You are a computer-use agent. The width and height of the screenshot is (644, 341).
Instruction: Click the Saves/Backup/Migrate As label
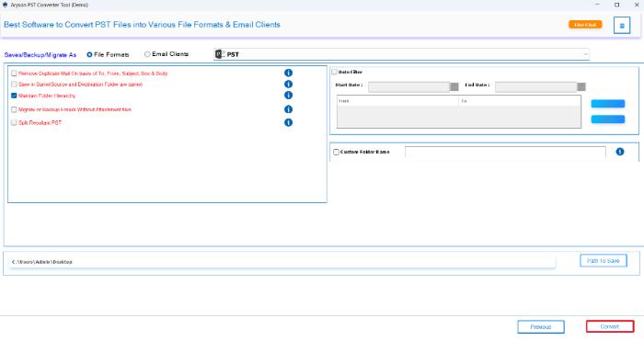(x=40, y=55)
